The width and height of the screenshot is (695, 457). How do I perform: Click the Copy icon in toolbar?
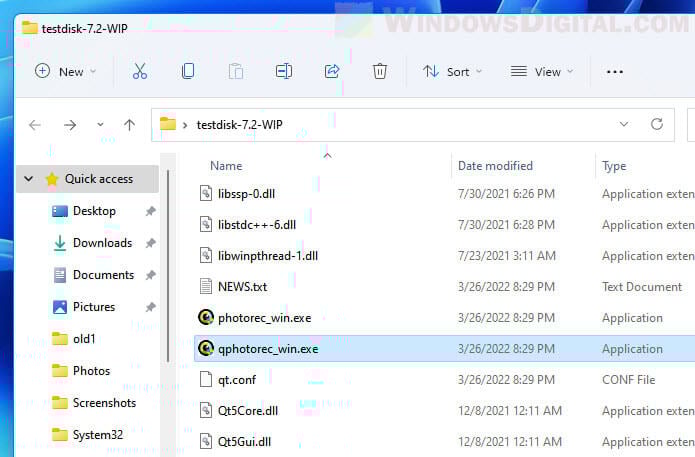(x=188, y=71)
